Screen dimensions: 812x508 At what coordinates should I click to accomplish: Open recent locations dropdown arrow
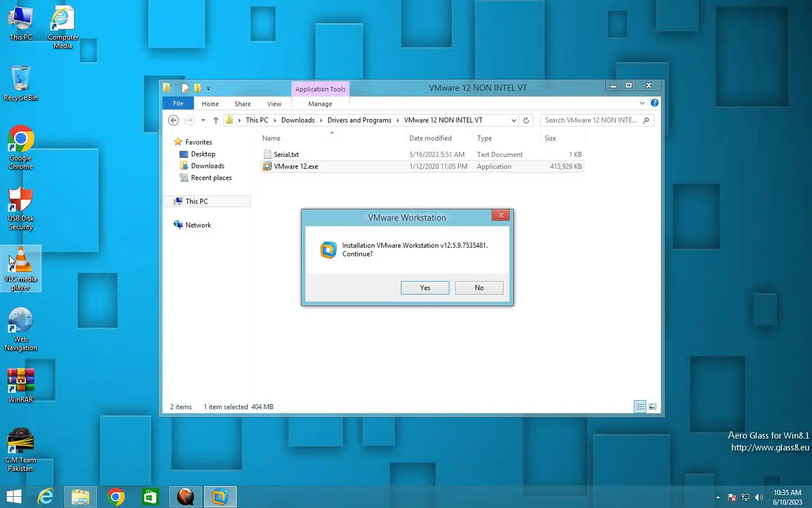203,120
